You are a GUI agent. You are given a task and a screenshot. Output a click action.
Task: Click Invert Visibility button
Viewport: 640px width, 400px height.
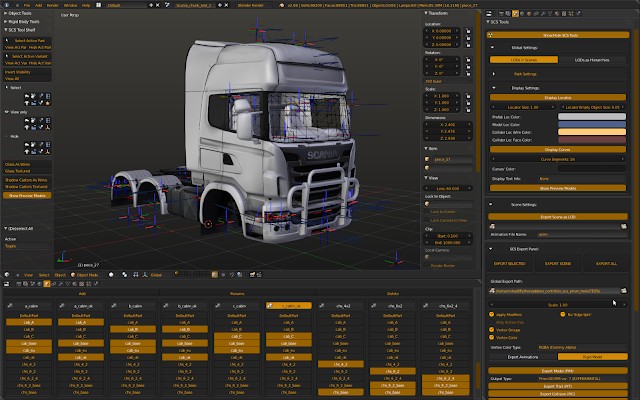(x=27, y=72)
